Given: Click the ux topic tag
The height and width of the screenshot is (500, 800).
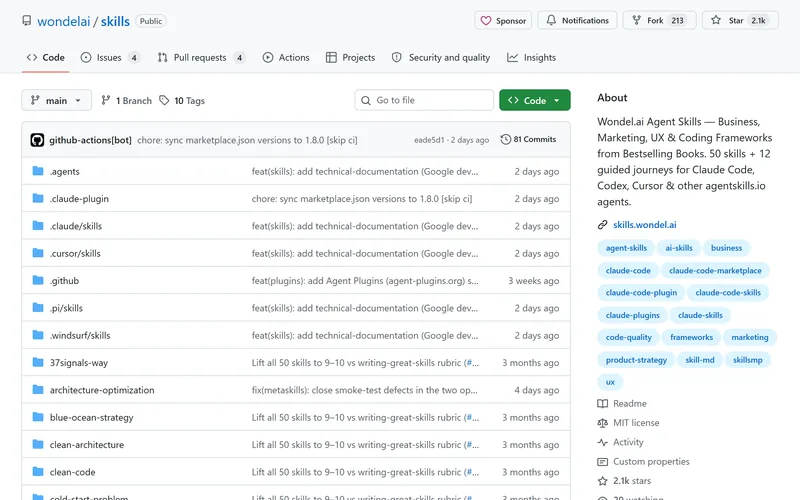Looking at the screenshot, I should point(610,382).
